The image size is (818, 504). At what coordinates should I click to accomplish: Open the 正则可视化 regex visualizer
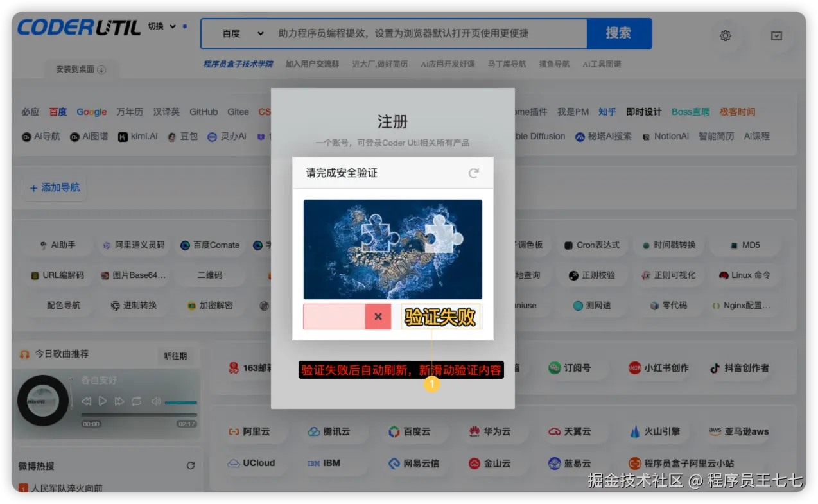(668, 275)
